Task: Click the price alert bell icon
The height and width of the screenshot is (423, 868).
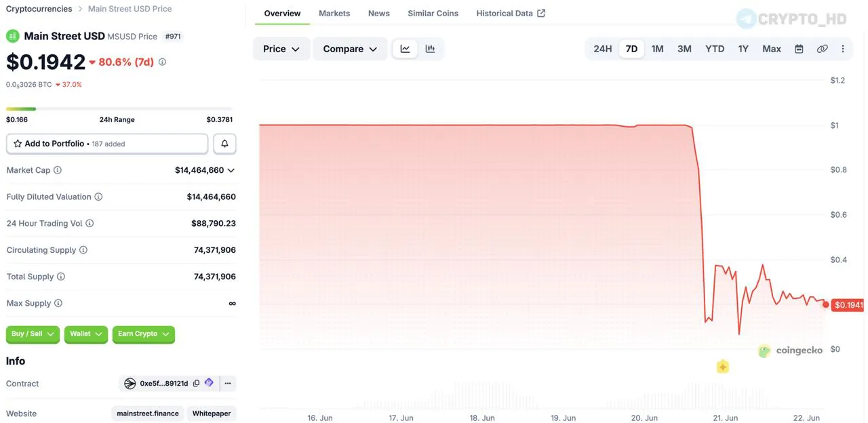Action: click(x=224, y=144)
